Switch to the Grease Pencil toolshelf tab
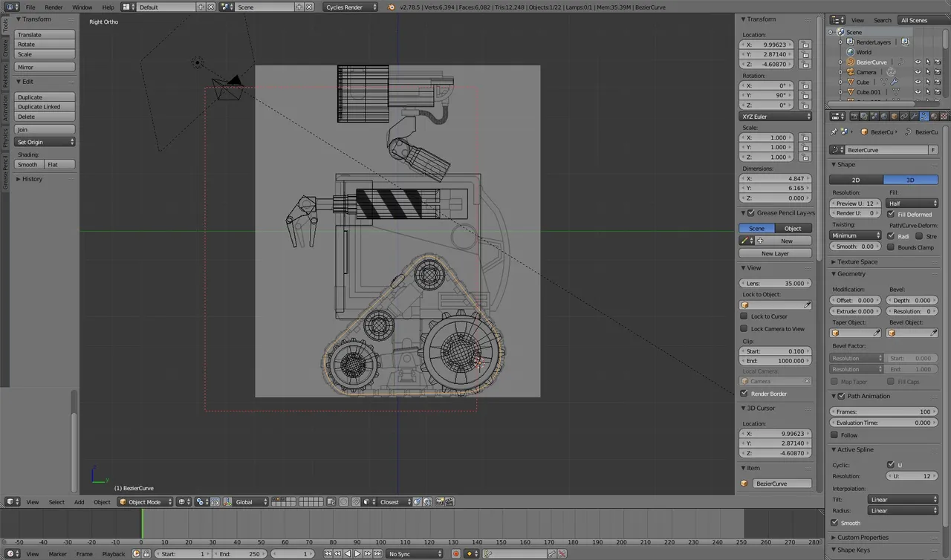The width and height of the screenshot is (951, 560). pyautogui.click(x=5, y=172)
